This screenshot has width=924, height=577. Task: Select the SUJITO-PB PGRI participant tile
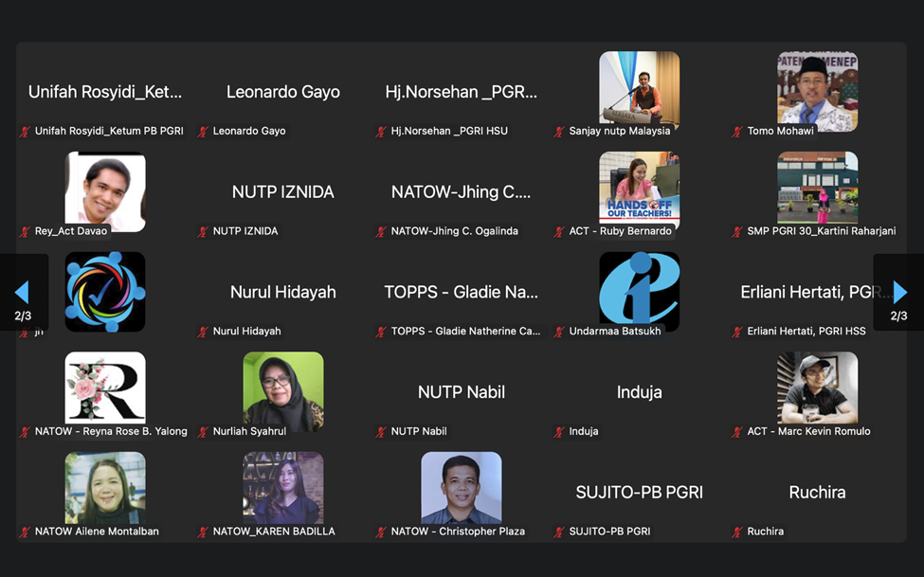click(x=639, y=493)
